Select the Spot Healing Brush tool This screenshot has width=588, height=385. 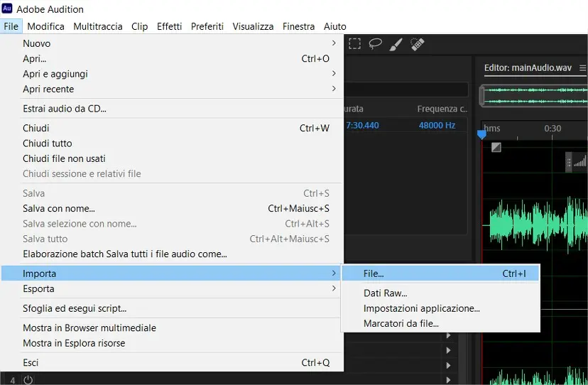[x=418, y=44]
